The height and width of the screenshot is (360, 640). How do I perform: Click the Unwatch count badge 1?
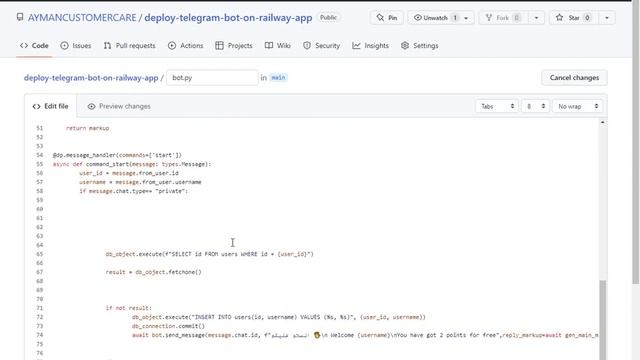click(x=455, y=18)
